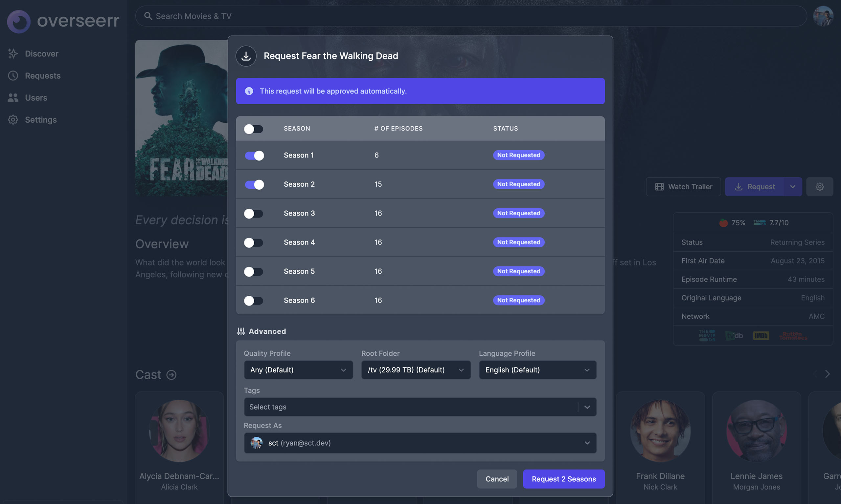This screenshot has height=504, width=841.
Task: Select the Discover menu item
Action: (x=41, y=53)
